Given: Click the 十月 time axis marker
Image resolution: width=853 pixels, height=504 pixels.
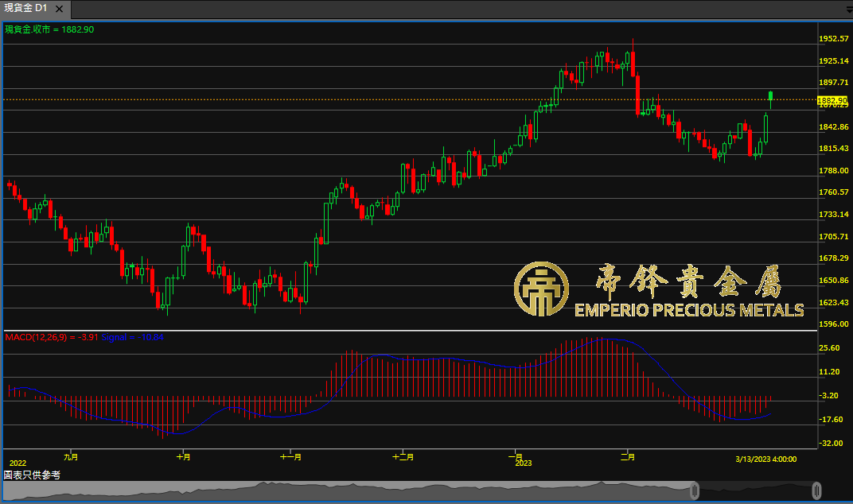Looking at the screenshot, I should (x=183, y=457).
